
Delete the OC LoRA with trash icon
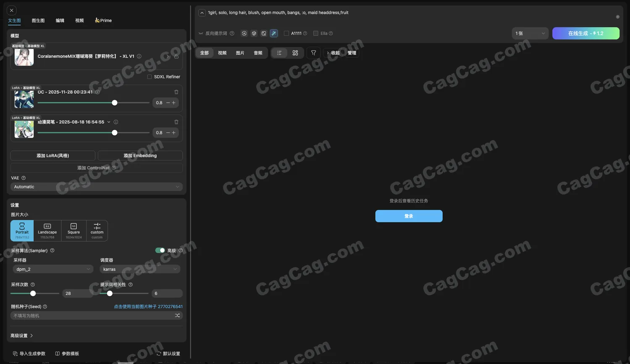(176, 92)
